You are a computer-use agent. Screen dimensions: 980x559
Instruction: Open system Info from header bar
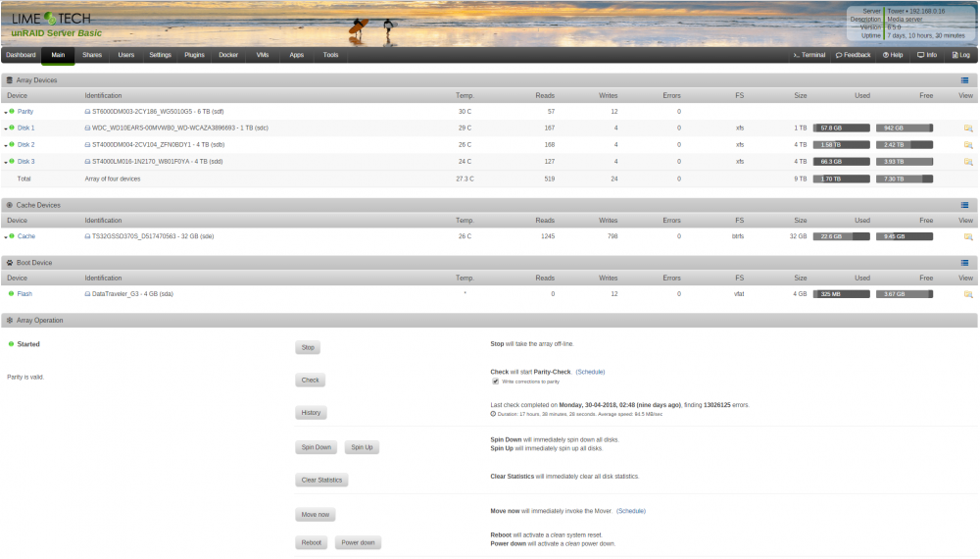pos(927,55)
